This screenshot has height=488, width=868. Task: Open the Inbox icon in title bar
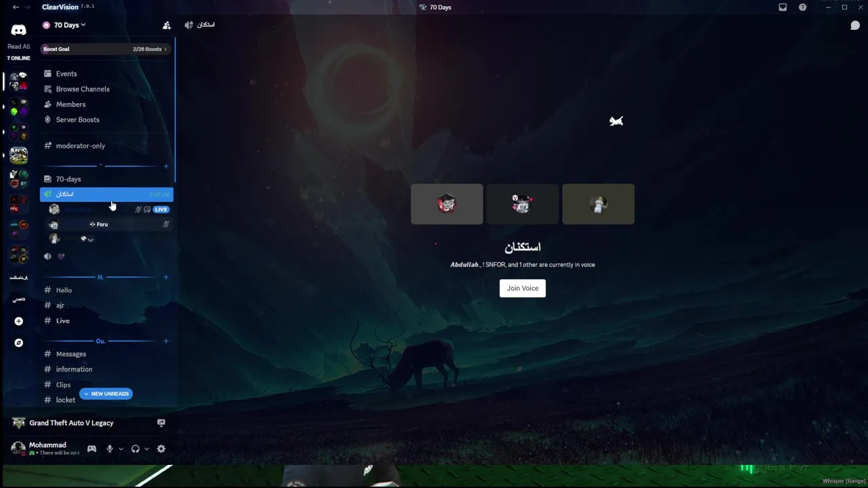coord(783,7)
